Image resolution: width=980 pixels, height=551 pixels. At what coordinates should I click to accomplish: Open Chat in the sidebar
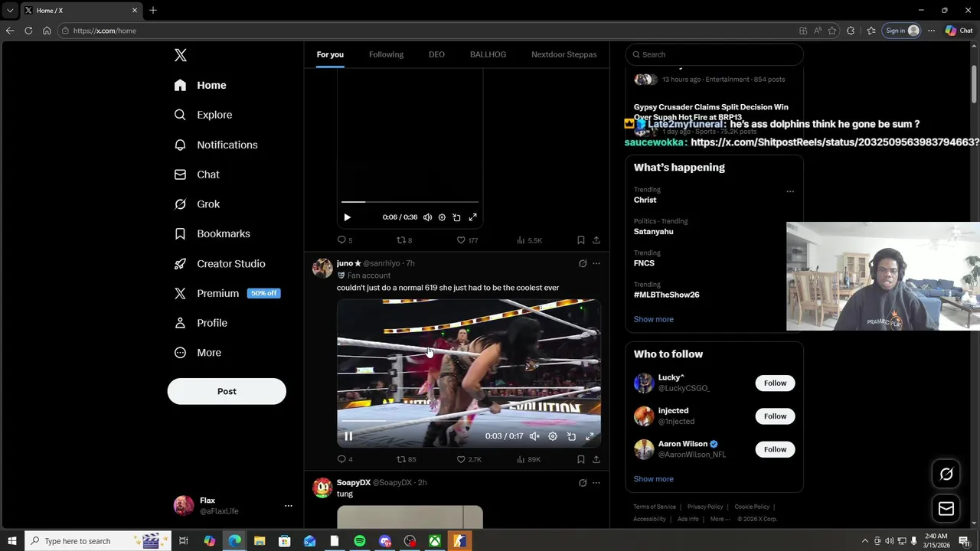click(197, 174)
